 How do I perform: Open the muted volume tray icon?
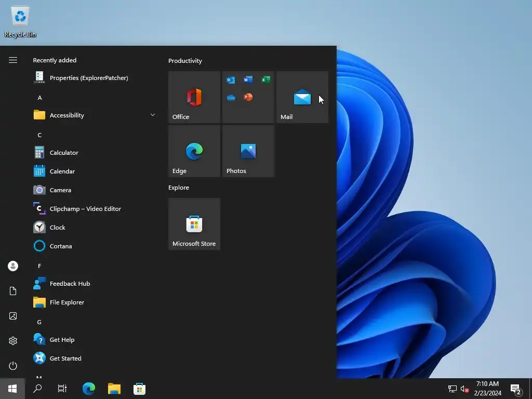click(x=464, y=389)
